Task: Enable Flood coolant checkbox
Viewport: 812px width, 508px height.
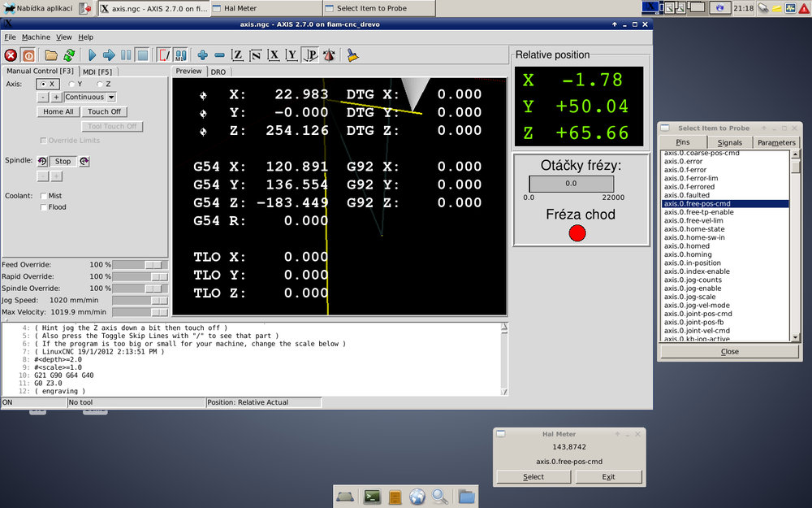Action: (44, 207)
